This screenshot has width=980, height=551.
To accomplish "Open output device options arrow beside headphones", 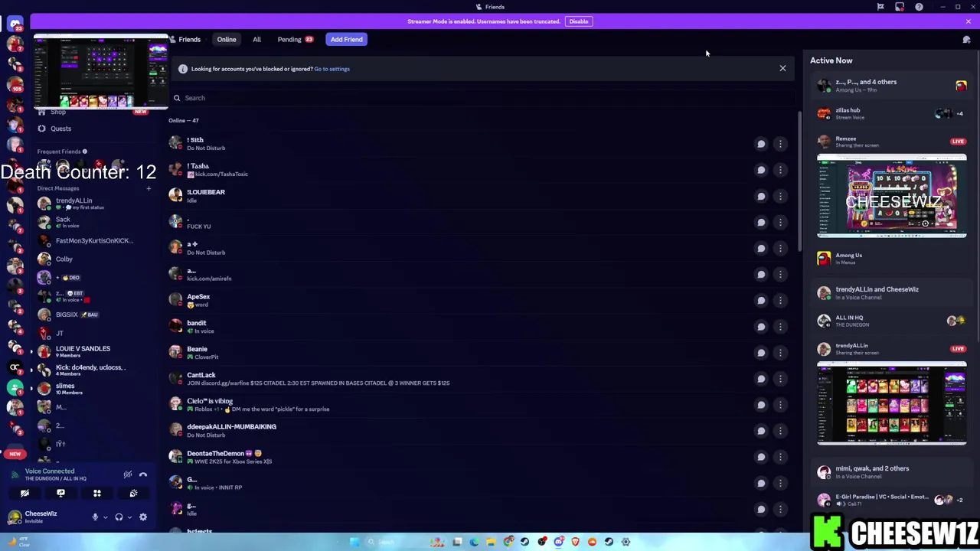I will click(x=129, y=517).
